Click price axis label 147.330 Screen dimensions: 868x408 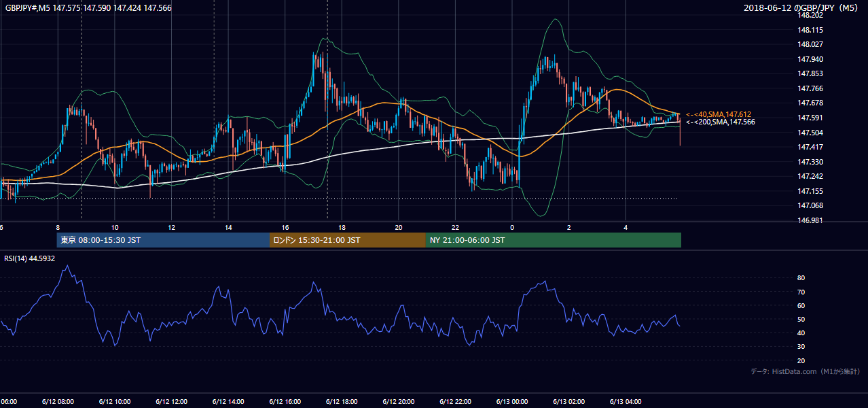point(811,162)
